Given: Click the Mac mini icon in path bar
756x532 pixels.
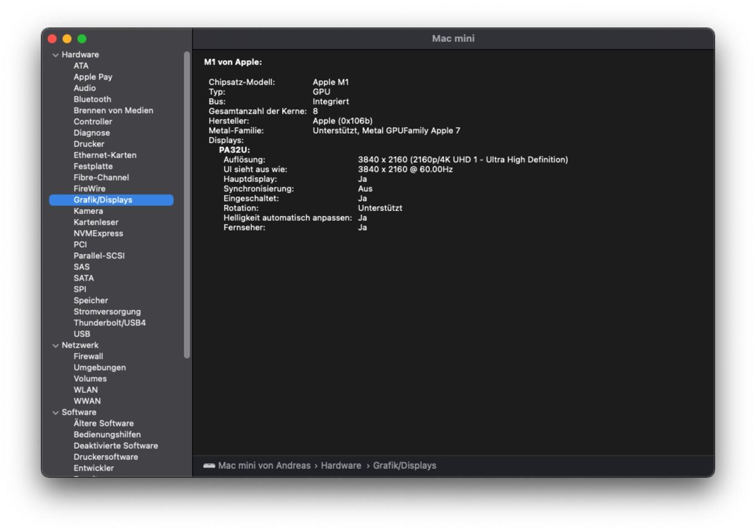Looking at the screenshot, I should click(209, 466).
